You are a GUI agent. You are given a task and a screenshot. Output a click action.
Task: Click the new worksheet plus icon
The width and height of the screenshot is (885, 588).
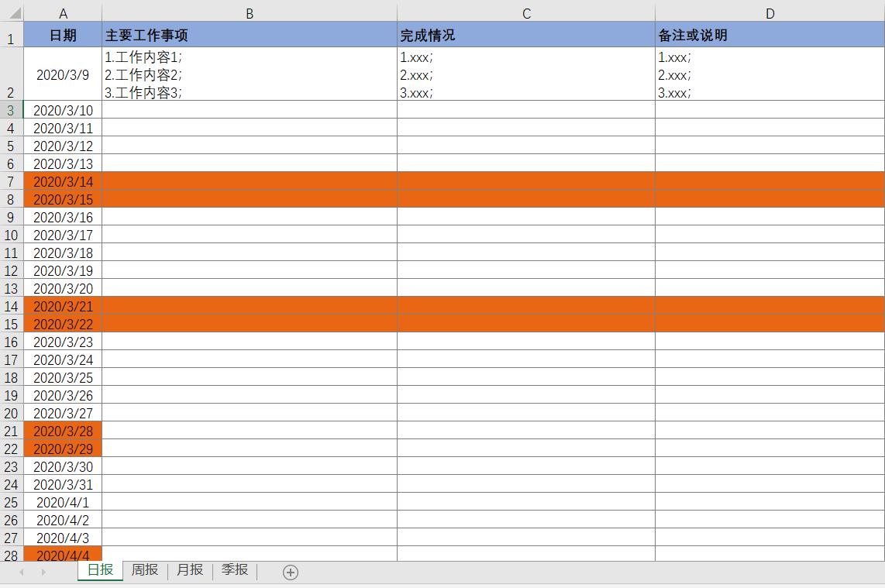[x=291, y=572]
